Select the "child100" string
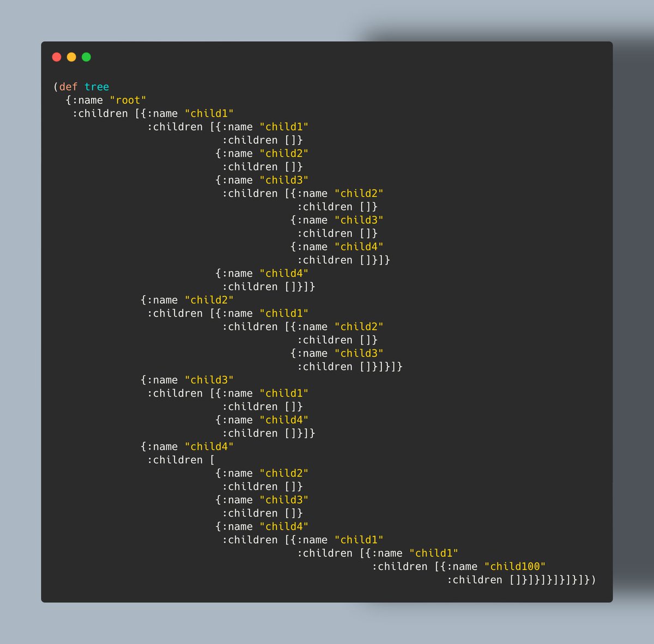The width and height of the screenshot is (654, 644). [515, 567]
